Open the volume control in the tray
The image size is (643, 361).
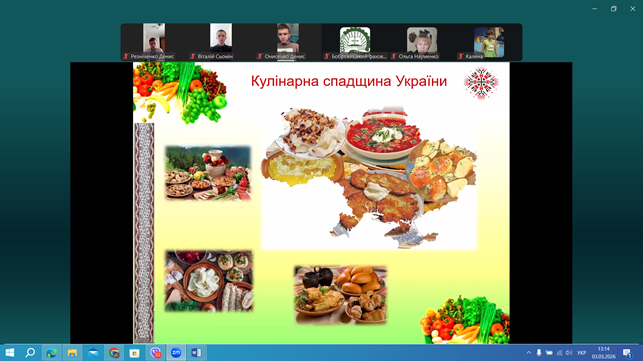569,353
